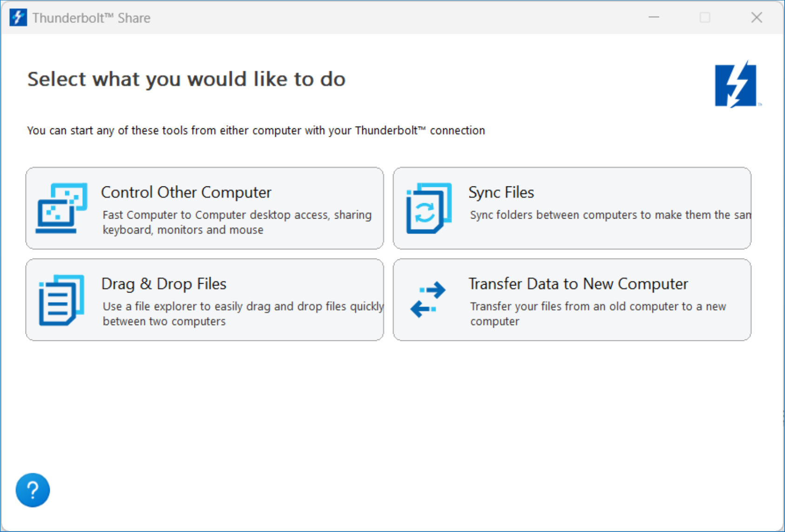The width and height of the screenshot is (785, 532).
Task: Click 'Transfer your files from an old computer' text
Action: [x=598, y=314]
